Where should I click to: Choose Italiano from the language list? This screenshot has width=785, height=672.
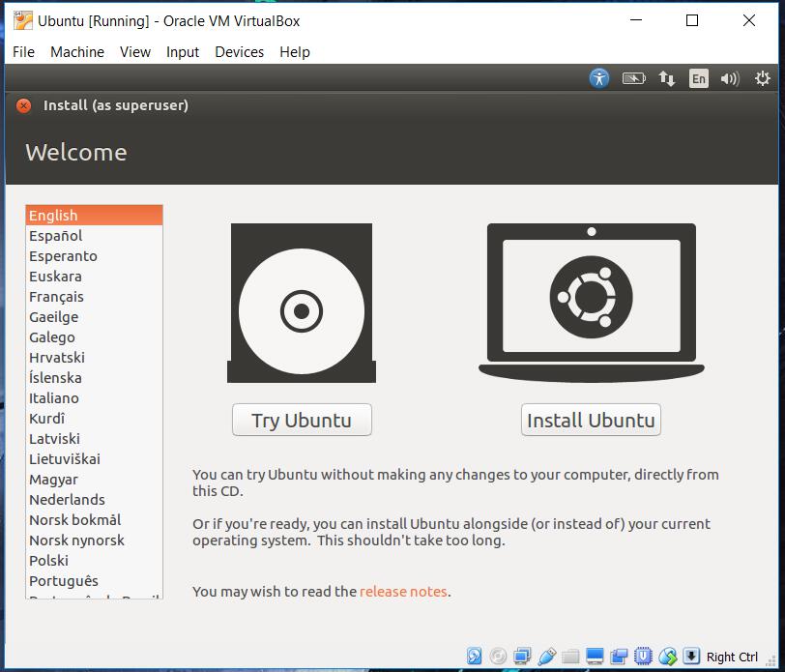click(94, 398)
